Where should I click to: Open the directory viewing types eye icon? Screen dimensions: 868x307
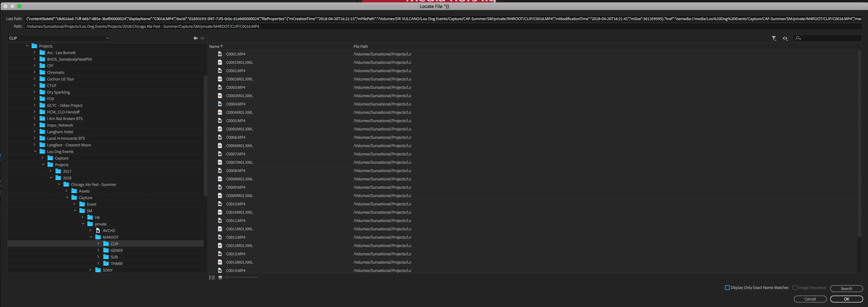point(785,39)
